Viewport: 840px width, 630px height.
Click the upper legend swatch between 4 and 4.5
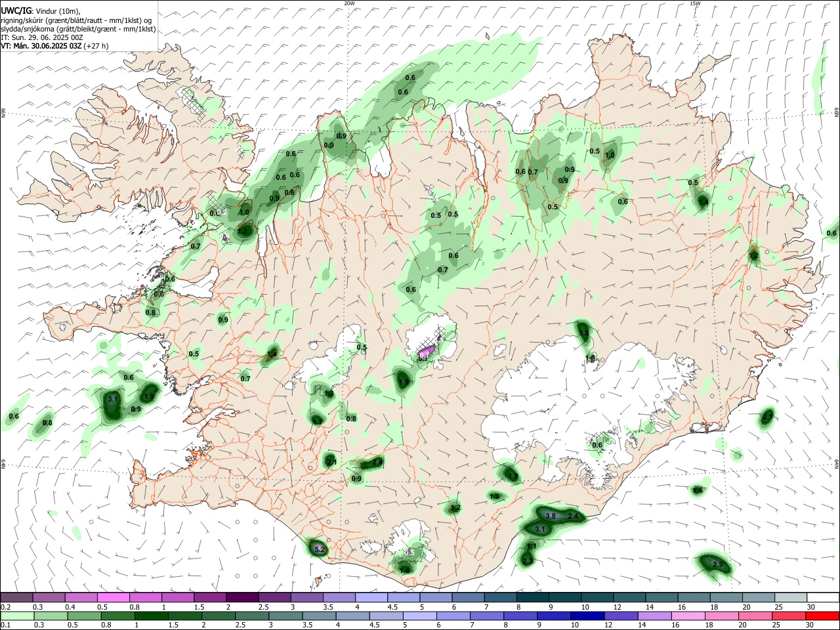click(371, 597)
